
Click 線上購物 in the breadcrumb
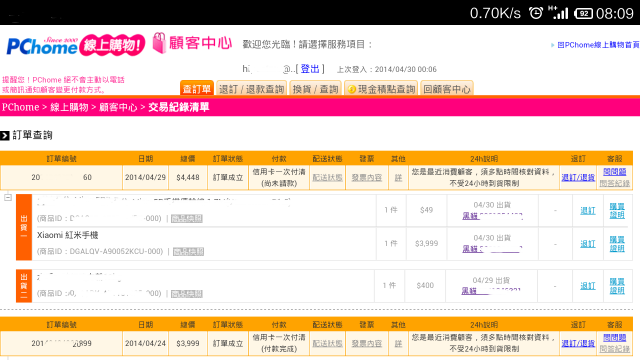(x=69, y=107)
